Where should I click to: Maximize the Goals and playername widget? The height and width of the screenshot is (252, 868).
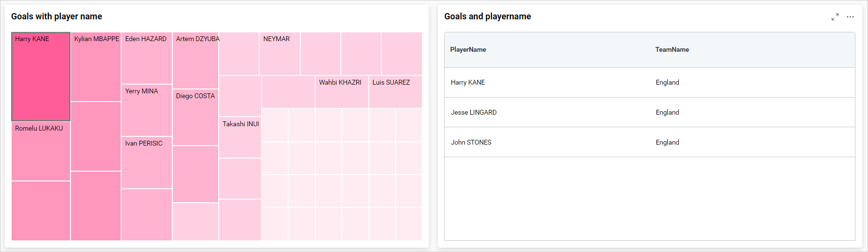coord(835,17)
